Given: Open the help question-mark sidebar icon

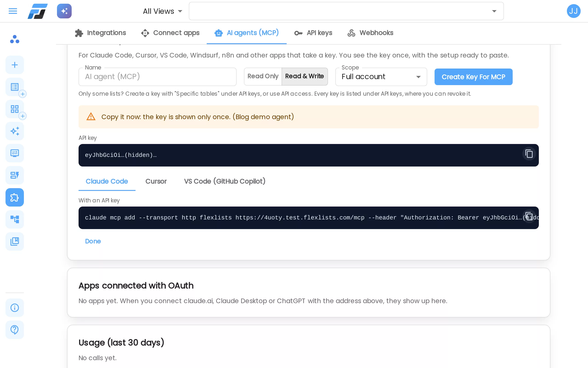Looking at the screenshot, I should (14, 330).
